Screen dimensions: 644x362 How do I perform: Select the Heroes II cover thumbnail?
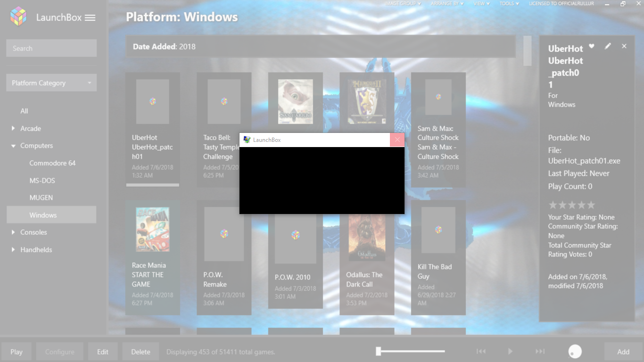tap(367, 101)
